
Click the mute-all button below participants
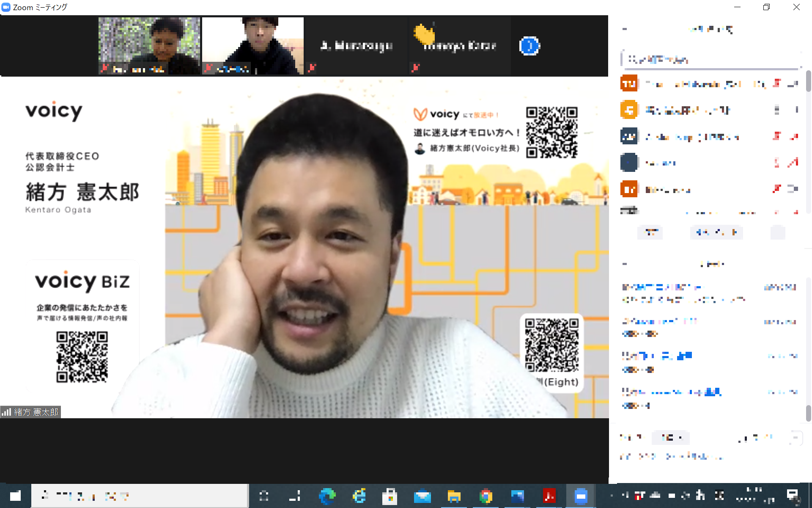(716, 232)
